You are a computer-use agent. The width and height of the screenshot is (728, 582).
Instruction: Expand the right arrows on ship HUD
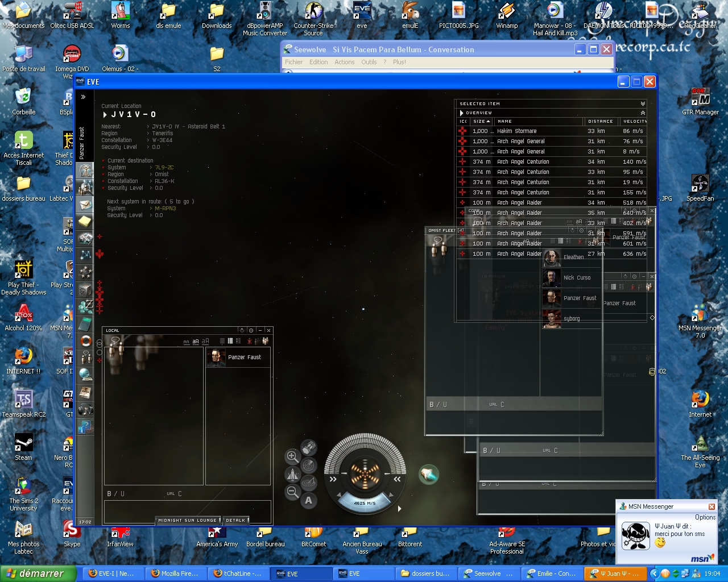[x=397, y=479]
